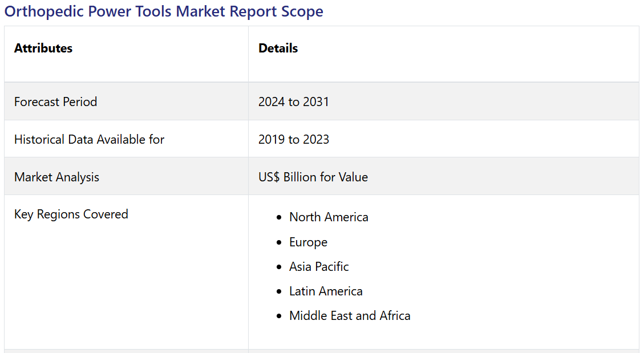Click the bullet point before Asia Pacific

tap(278, 267)
